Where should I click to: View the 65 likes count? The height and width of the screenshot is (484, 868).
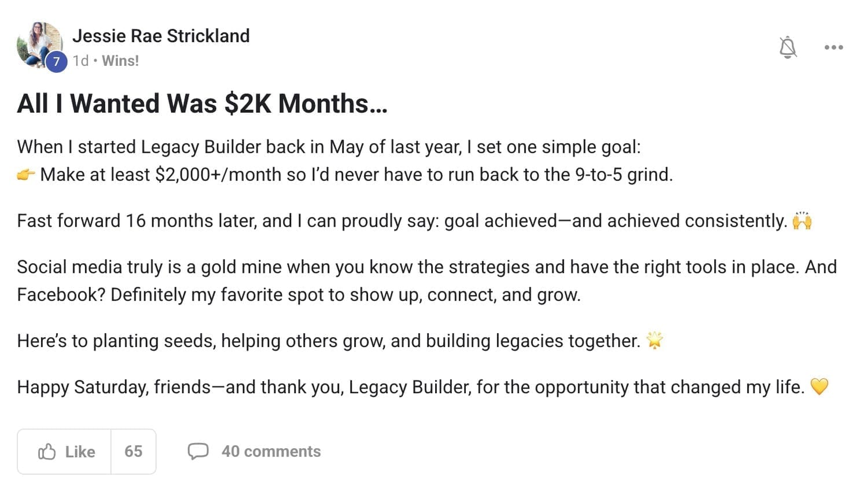133,452
